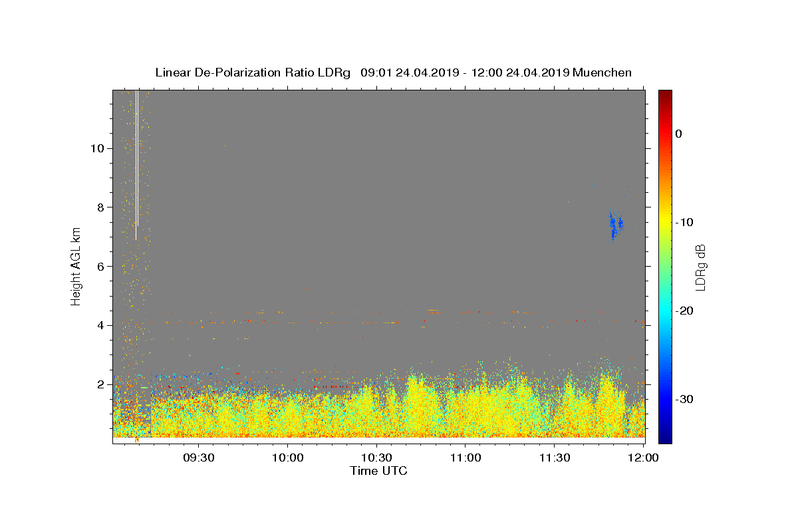798x532 pixels.
Task: Click the 'Height AGL km' axis label
Action: point(76,266)
